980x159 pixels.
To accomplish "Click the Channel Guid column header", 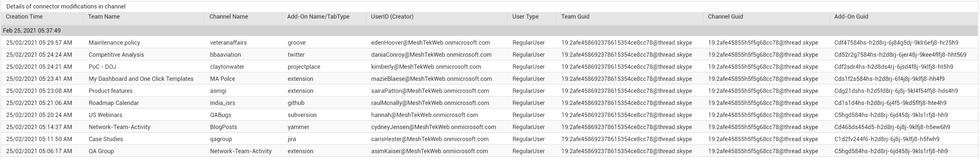I will point(726,17).
